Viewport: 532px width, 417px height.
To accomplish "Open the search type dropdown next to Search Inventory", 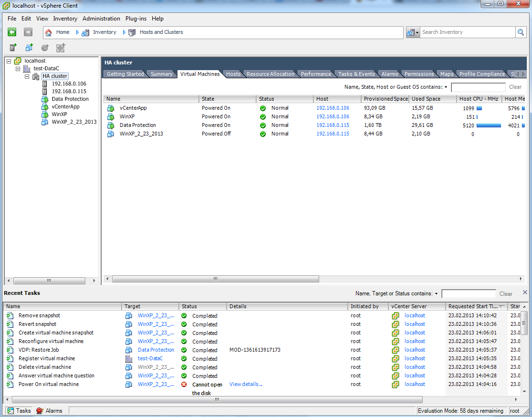I will click(x=413, y=32).
